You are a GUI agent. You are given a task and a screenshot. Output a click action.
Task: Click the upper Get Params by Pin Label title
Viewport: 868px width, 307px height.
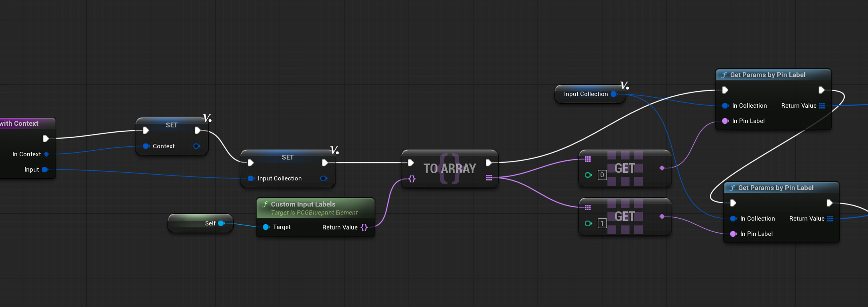click(767, 75)
